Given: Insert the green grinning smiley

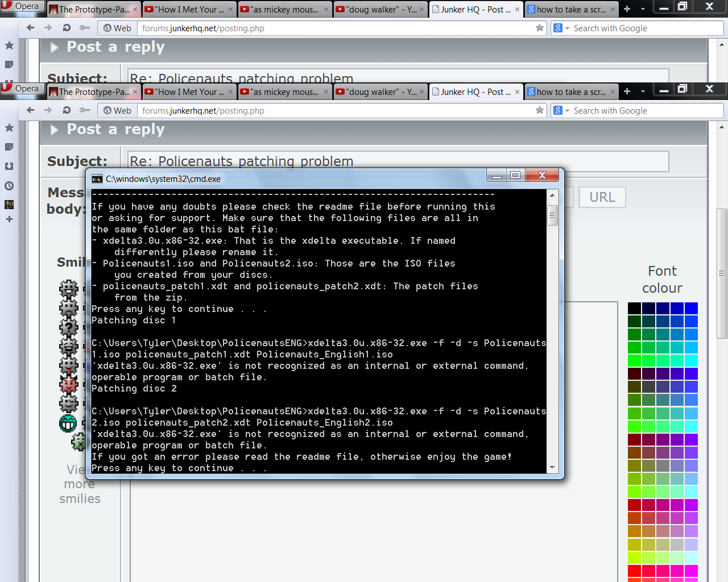Looking at the screenshot, I should [68, 423].
